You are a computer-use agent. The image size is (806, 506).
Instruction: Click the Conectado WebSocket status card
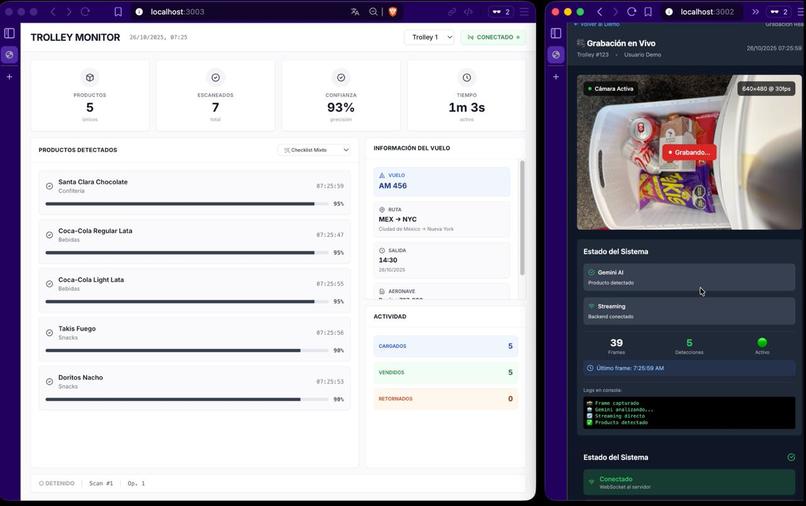689,482
